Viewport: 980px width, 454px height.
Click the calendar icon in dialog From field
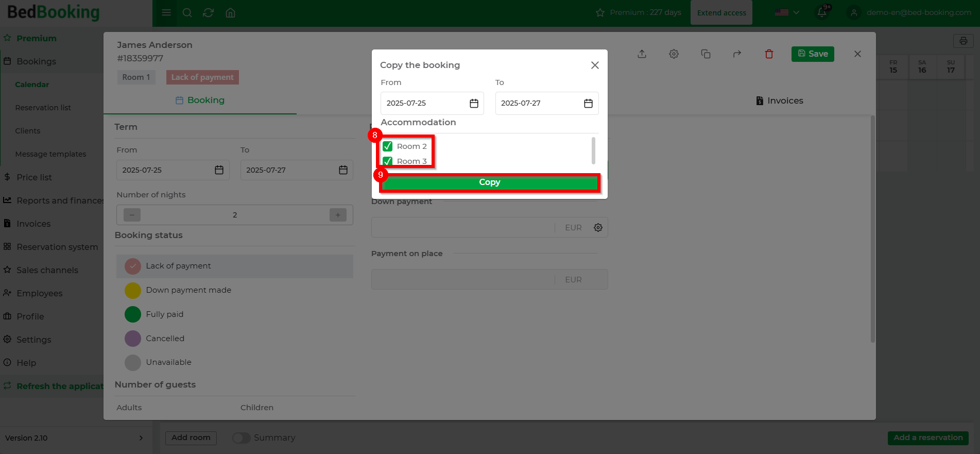click(x=474, y=104)
